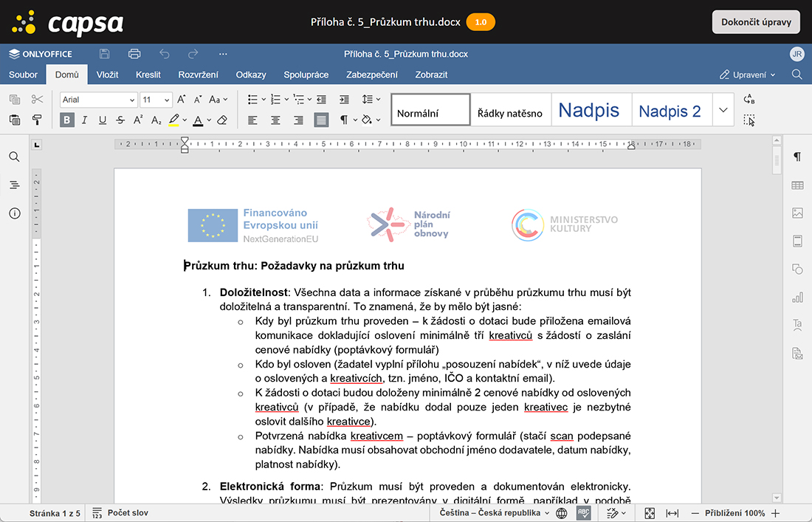Click the Print icon in title bar

point(134,54)
